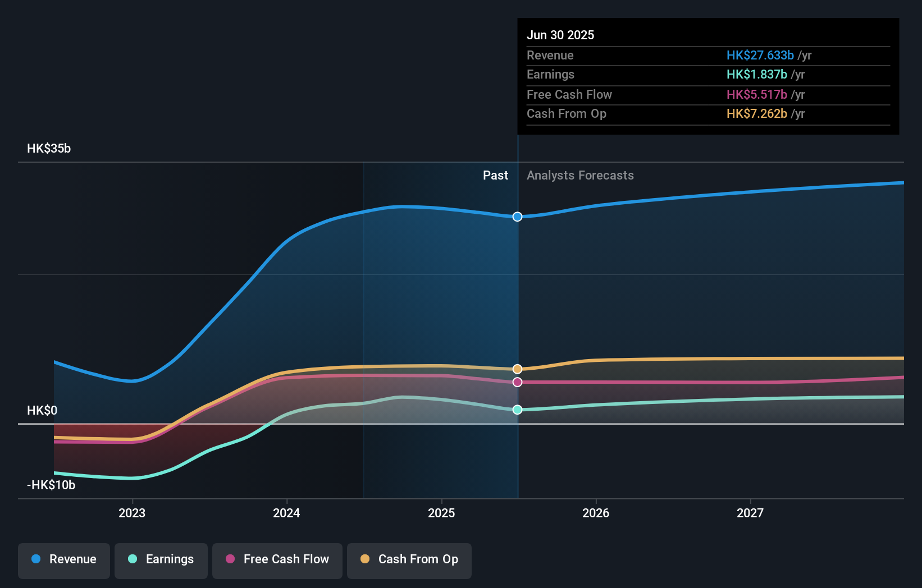Click the Free Cash Flow label in tooltip
The height and width of the screenshot is (588, 922).
569,95
